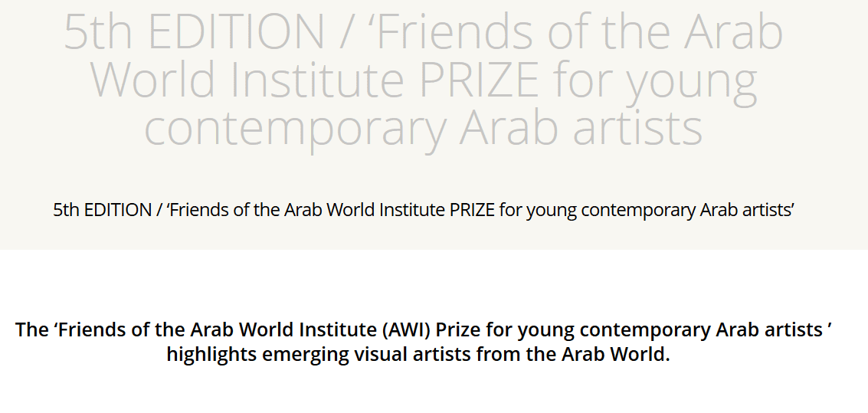Screen dimensions: 868x413
Task: Click "contemporary" in the large faded heading
Action: pos(295,128)
